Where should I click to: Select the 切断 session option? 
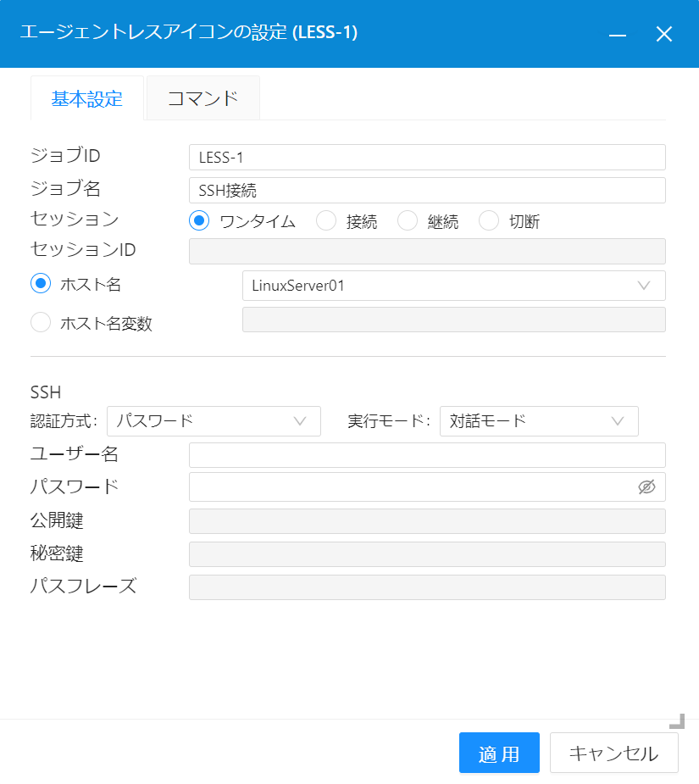click(489, 220)
